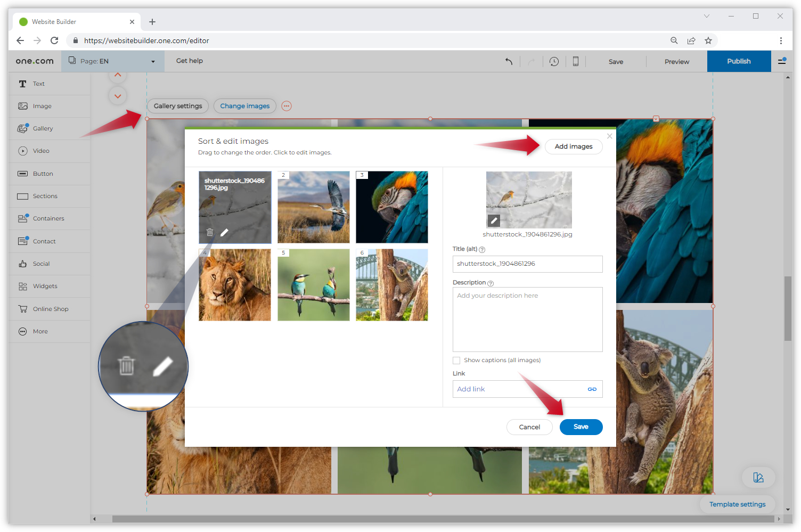Open the Widgets panel in sidebar

(x=45, y=286)
